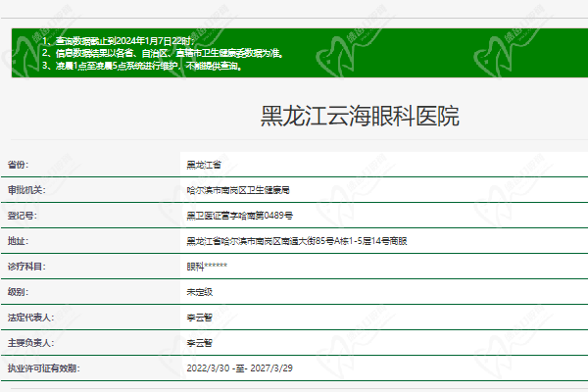Click the 执业许可证有效期 label
Viewport: 588px width, 392px height.
pos(43,368)
